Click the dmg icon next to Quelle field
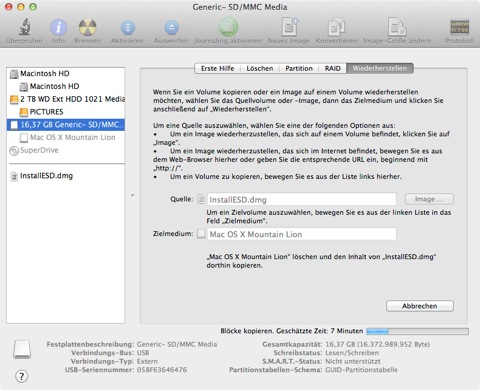This screenshot has width=480, height=390. tap(201, 199)
